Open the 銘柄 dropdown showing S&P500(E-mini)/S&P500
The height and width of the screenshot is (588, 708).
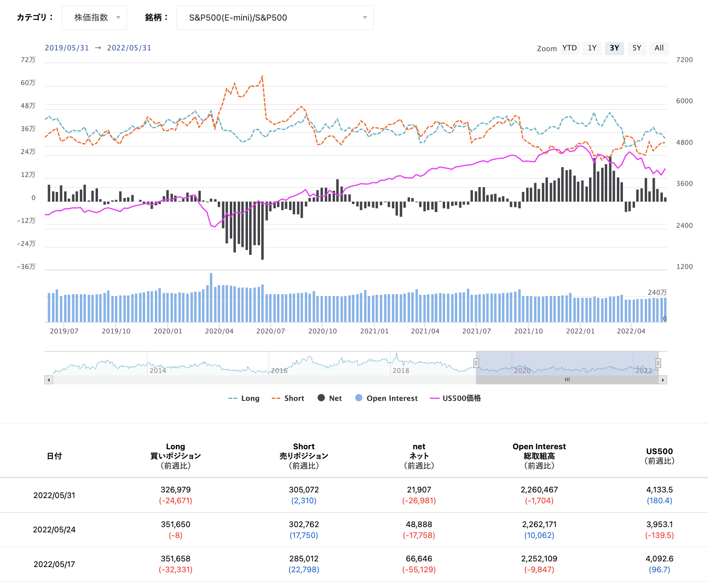(x=275, y=18)
